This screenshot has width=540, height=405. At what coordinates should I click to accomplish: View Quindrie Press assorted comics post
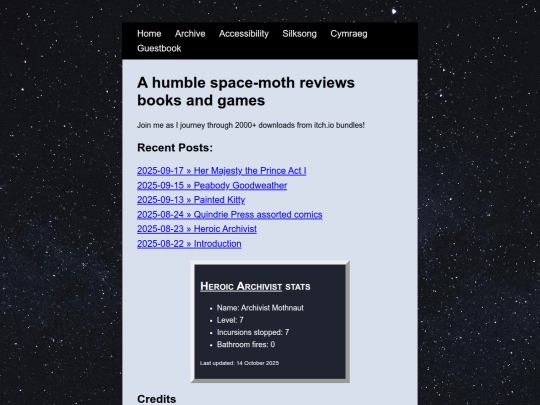230,215
